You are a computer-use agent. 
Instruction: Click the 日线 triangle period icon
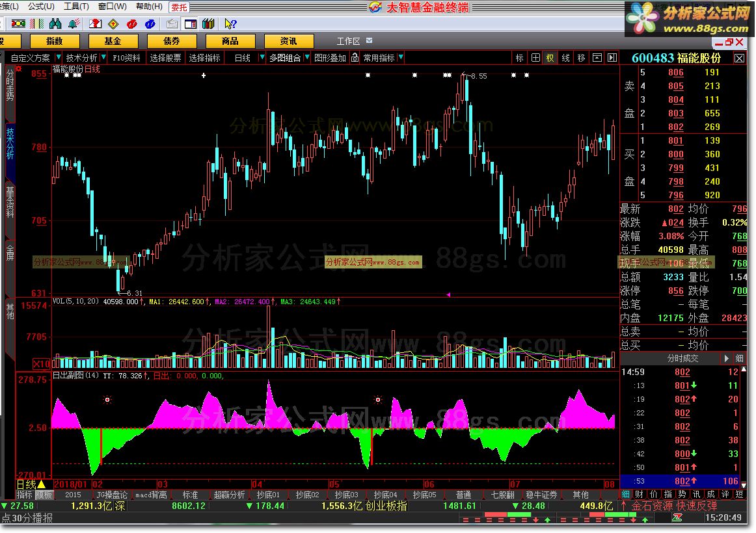point(41,484)
